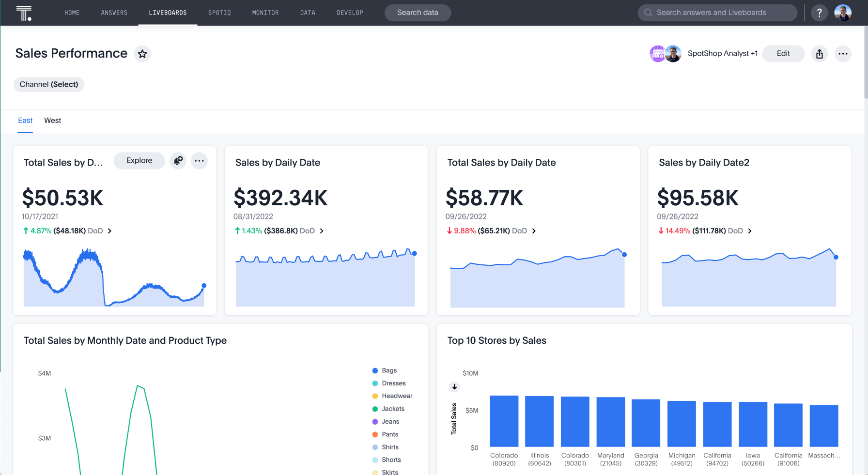The height and width of the screenshot is (475, 868).
Task: Click the Search answers and Liveboards field
Action: [x=717, y=13]
